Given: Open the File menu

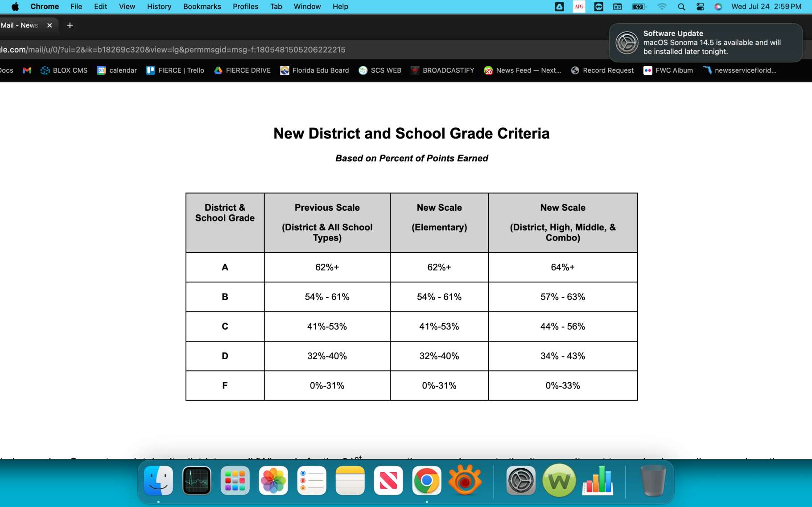Looking at the screenshot, I should coord(76,7).
